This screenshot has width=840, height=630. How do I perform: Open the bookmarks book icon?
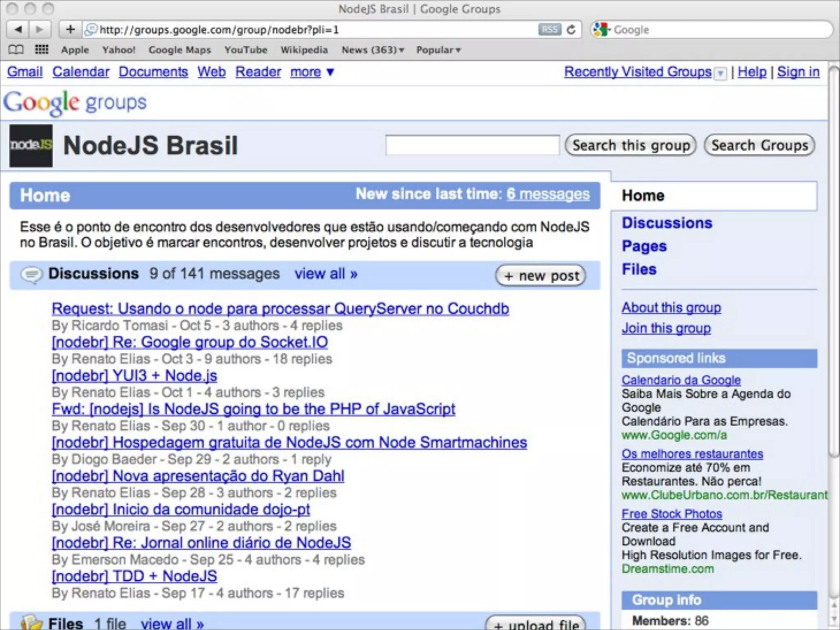pos(16,50)
